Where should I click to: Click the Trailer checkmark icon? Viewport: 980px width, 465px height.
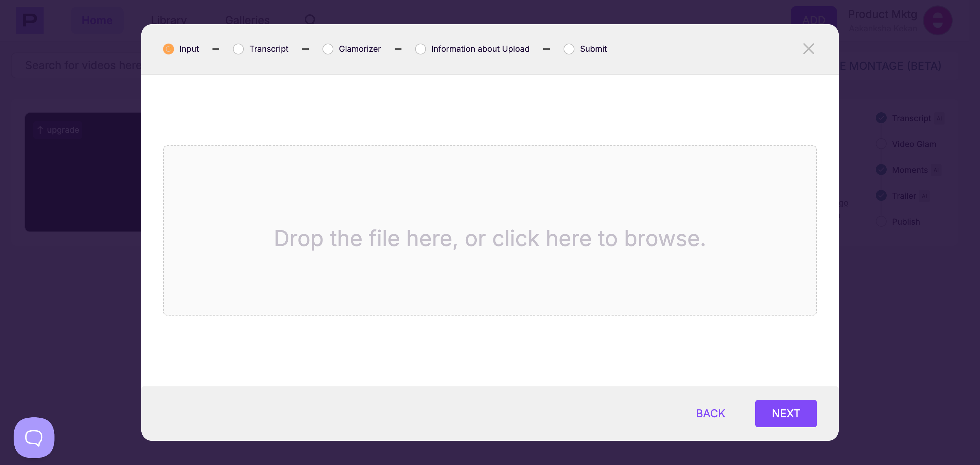tap(881, 195)
